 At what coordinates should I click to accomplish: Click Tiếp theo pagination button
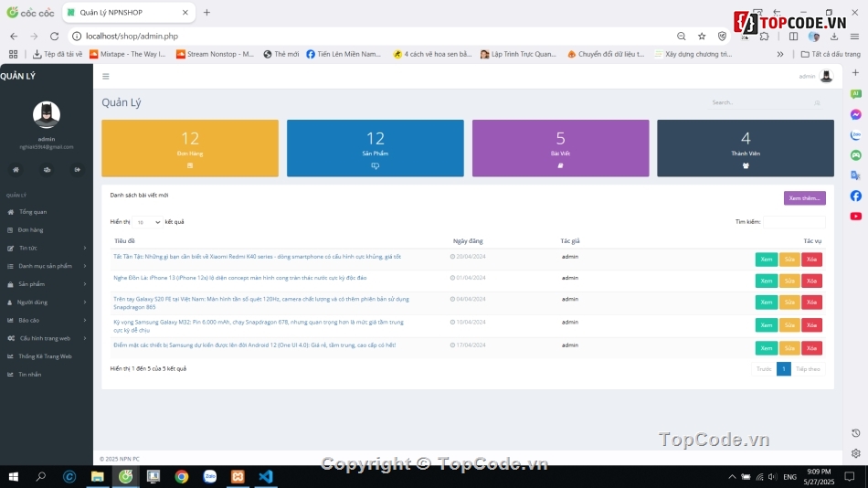click(x=808, y=369)
